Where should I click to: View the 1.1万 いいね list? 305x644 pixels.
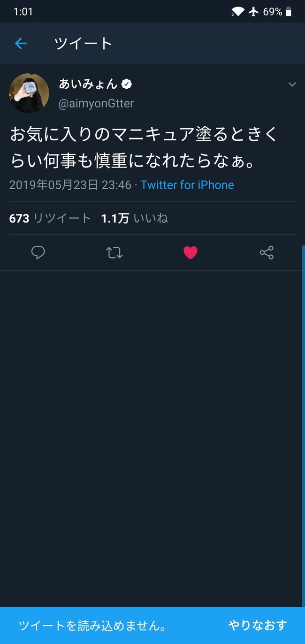tap(134, 218)
